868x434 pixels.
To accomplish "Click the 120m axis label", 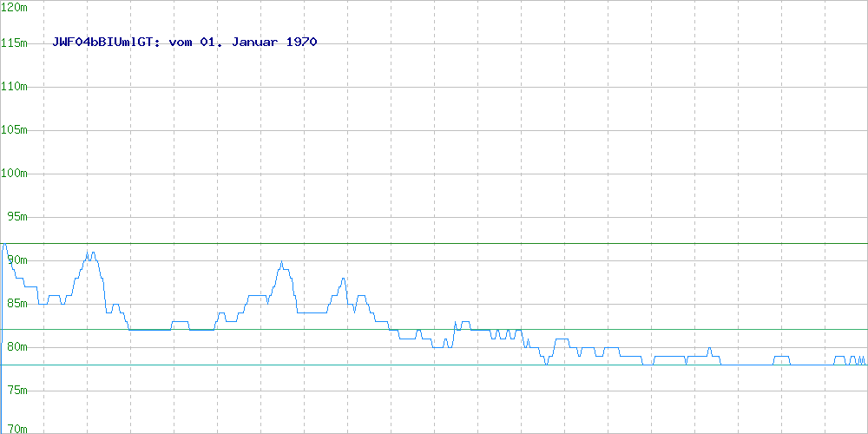I will [15, 7].
